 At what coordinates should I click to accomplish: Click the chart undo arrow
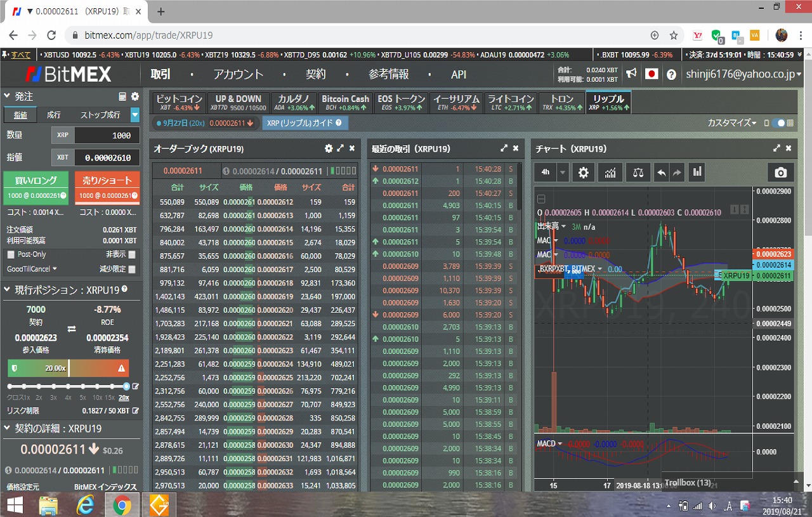[x=661, y=173]
